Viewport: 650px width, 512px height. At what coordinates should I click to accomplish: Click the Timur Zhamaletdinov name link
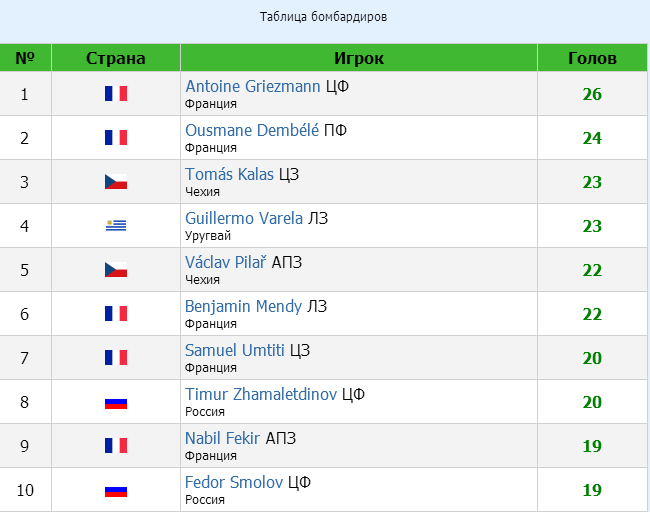click(x=261, y=394)
